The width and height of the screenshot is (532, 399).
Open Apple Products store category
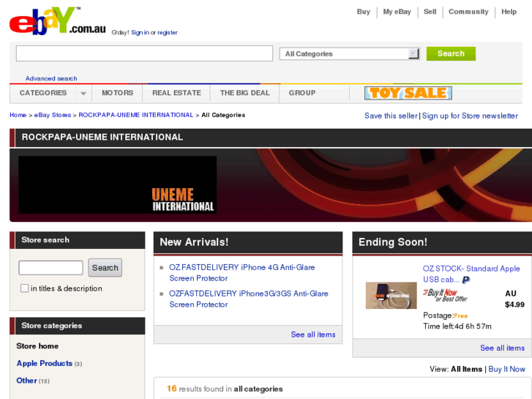tap(45, 363)
